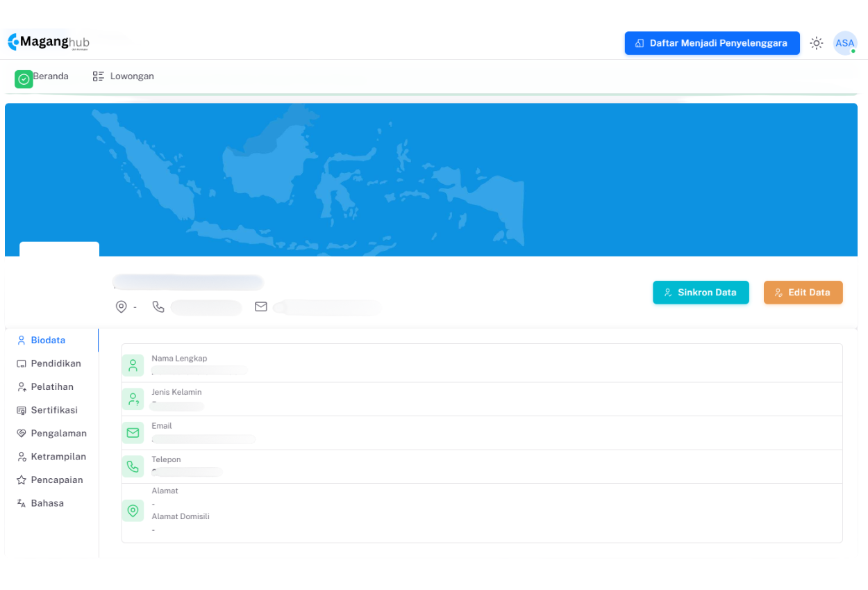Open the Pelatihan tab

click(x=51, y=387)
